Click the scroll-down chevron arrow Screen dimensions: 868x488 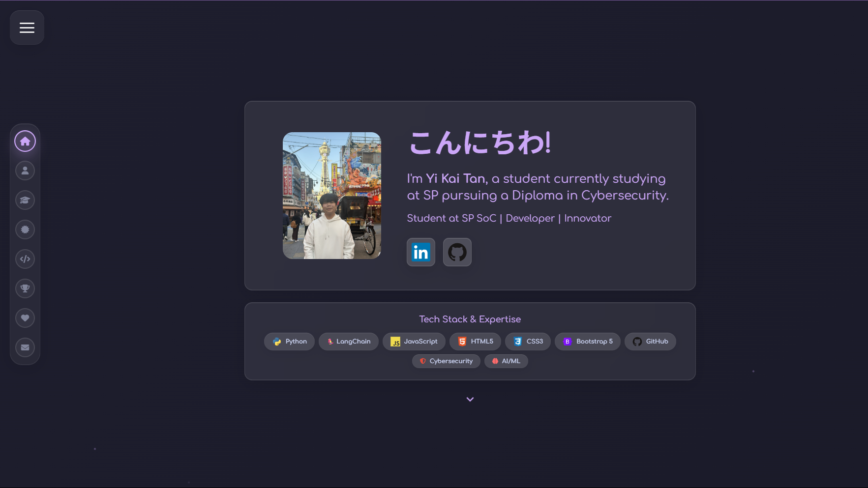[x=470, y=400]
